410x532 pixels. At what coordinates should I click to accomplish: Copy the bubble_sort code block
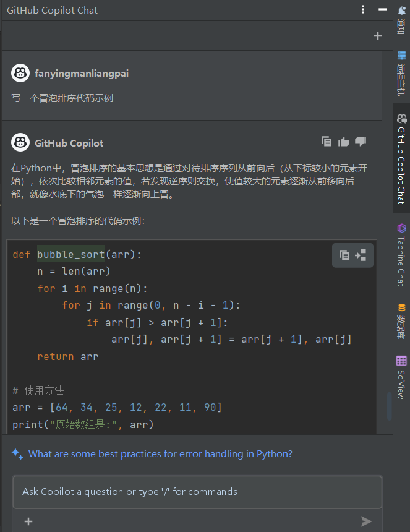tap(344, 255)
